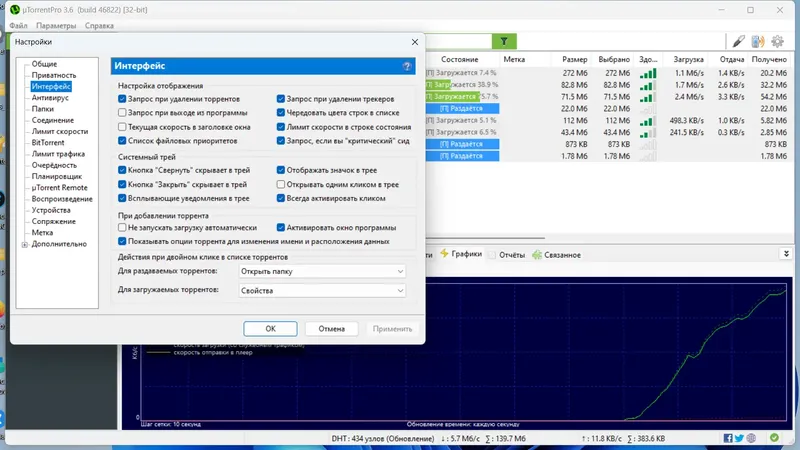
Task: Close the Настройки dialog with X
Action: click(415, 42)
